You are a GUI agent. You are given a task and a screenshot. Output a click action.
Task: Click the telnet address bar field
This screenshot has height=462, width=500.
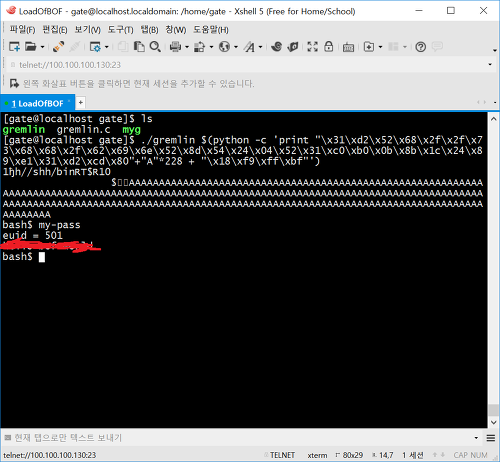tap(247, 65)
